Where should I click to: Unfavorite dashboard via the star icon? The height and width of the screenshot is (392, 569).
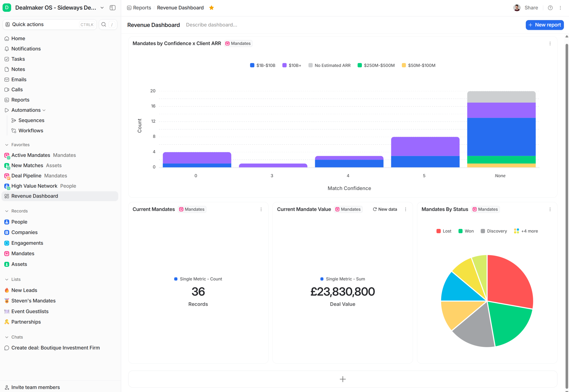pyautogui.click(x=211, y=8)
